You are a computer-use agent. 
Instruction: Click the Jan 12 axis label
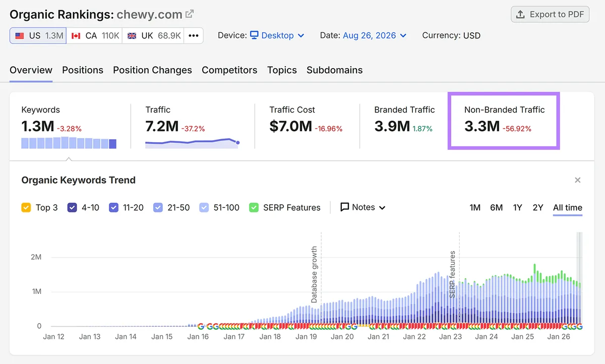[x=53, y=337]
